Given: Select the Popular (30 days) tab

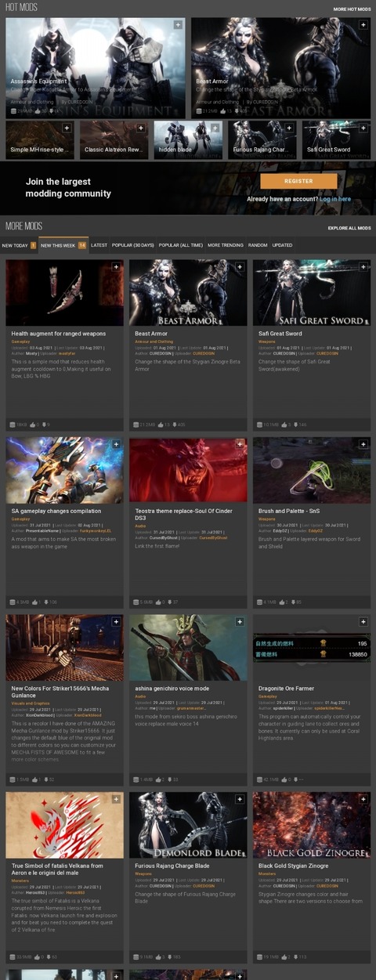Looking at the screenshot, I should tap(133, 245).
